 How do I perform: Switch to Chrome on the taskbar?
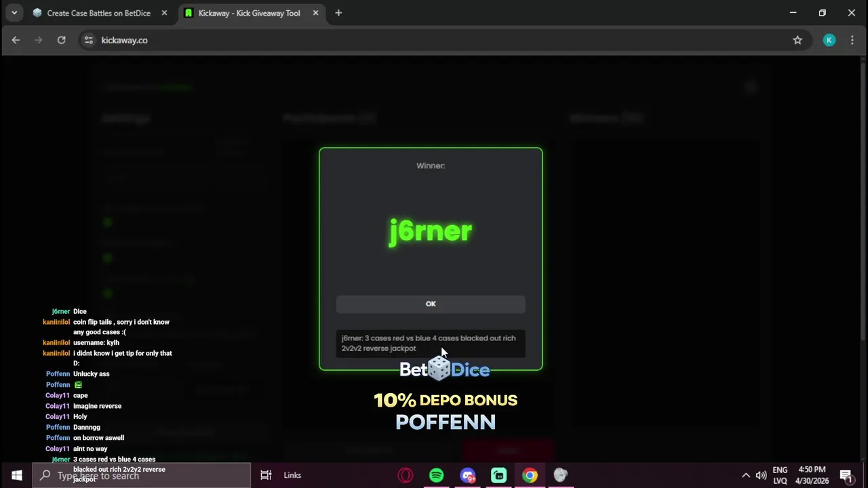pos(530,475)
